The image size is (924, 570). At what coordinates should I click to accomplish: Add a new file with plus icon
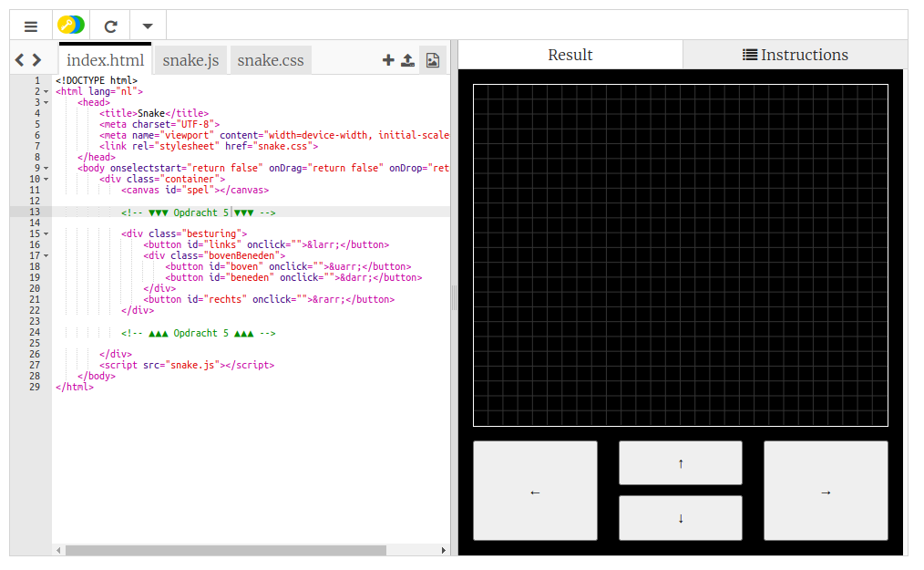(388, 59)
